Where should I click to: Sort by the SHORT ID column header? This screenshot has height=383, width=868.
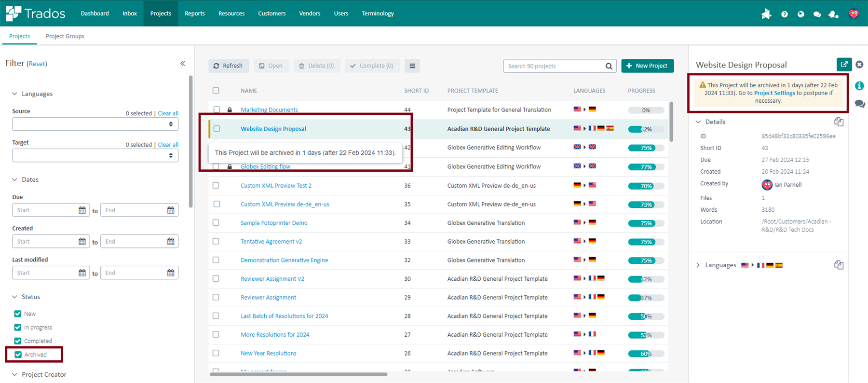click(x=416, y=91)
